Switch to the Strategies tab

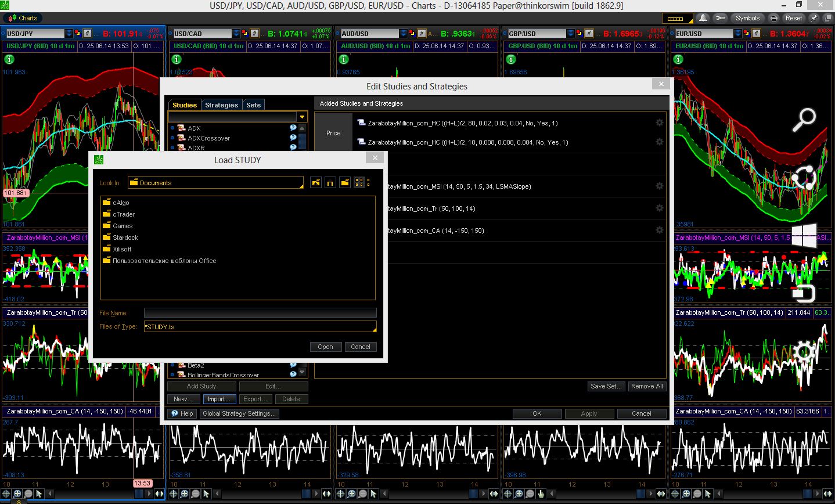click(x=221, y=105)
